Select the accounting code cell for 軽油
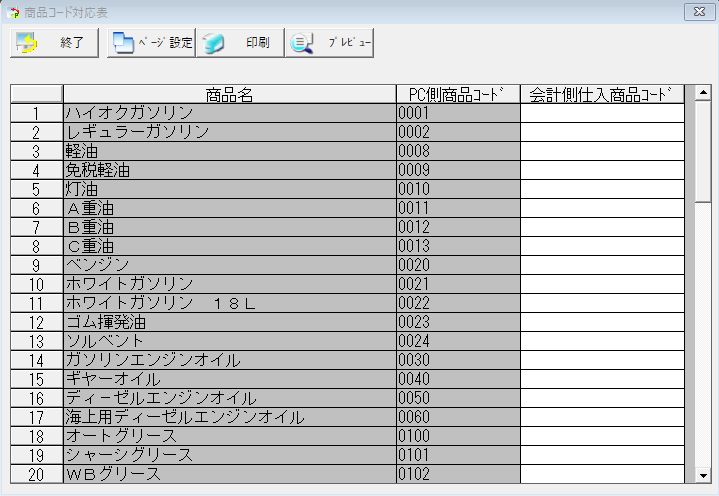719x496 pixels. click(602, 151)
